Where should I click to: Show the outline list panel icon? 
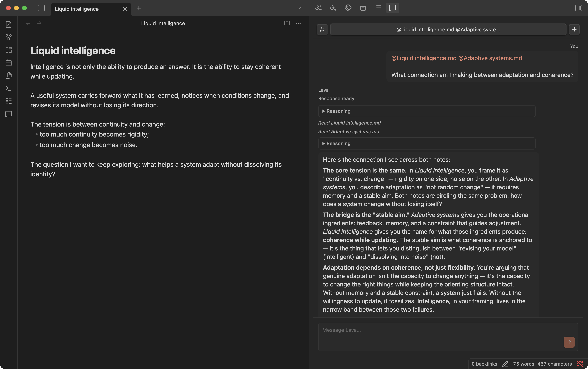pyautogui.click(x=378, y=8)
